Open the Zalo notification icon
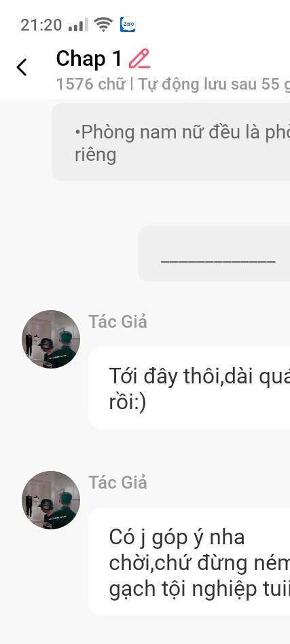This screenshot has height=644, width=290. point(127,24)
